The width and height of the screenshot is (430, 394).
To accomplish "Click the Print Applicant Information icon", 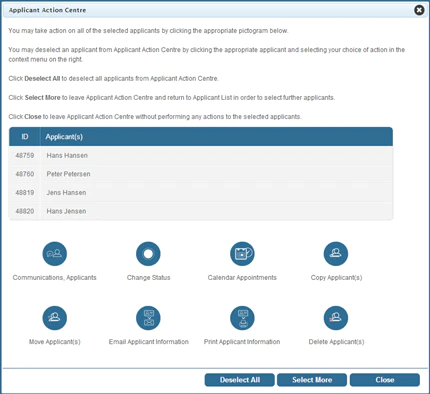I will tap(242, 318).
